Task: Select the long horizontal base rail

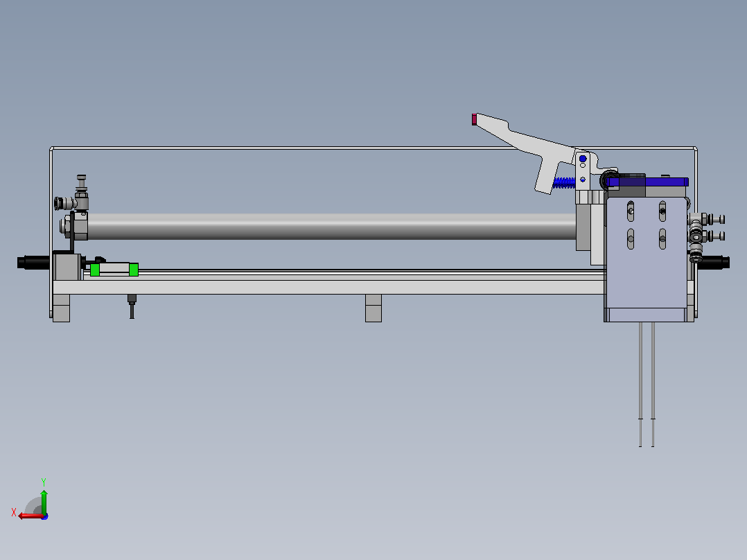Action: click(328, 287)
